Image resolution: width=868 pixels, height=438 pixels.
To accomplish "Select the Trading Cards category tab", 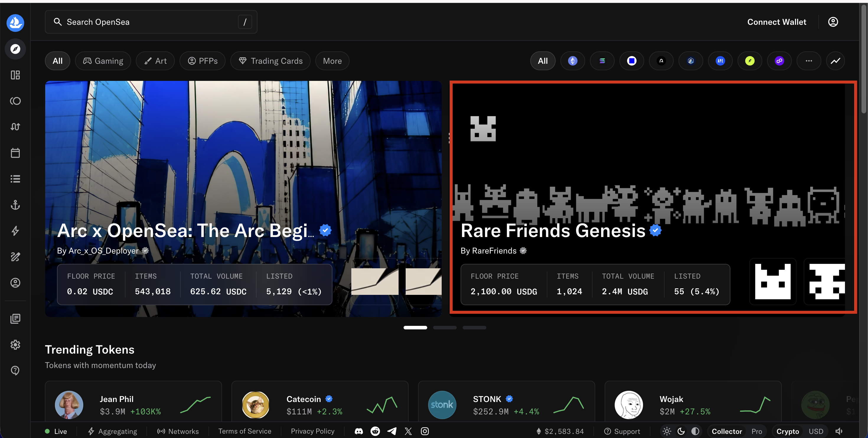I will pos(270,61).
